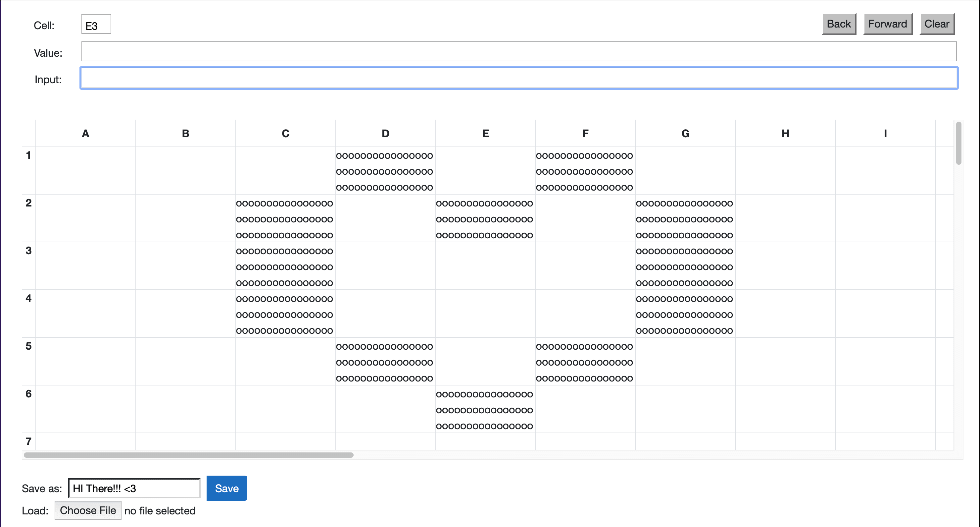Click row header 6
The width and height of the screenshot is (980, 527).
click(28, 394)
